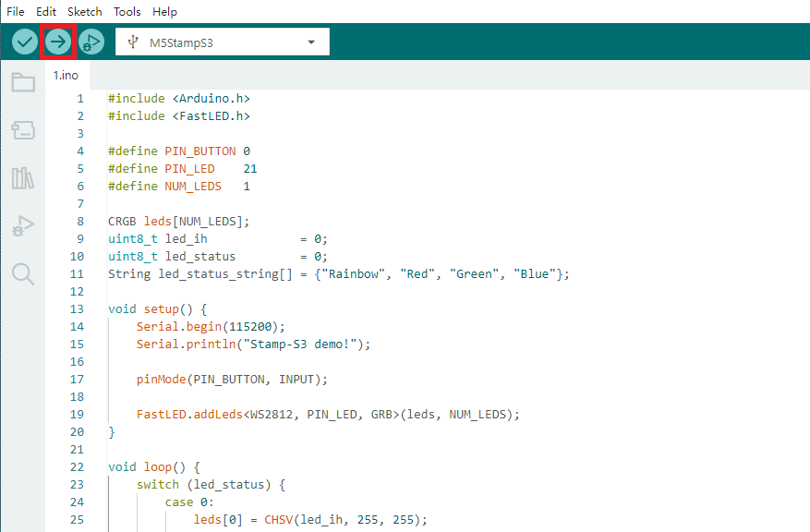Viewport: 810px width, 532px height.
Task: Click the Serial.println Stamp-S3 demo line
Action: pyautogui.click(x=254, y=344)
